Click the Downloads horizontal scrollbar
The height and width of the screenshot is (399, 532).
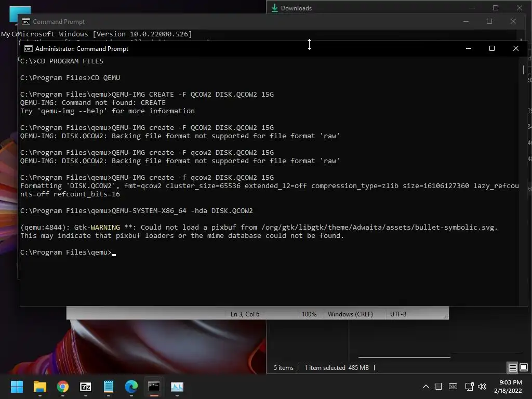(x=404, y=357)
